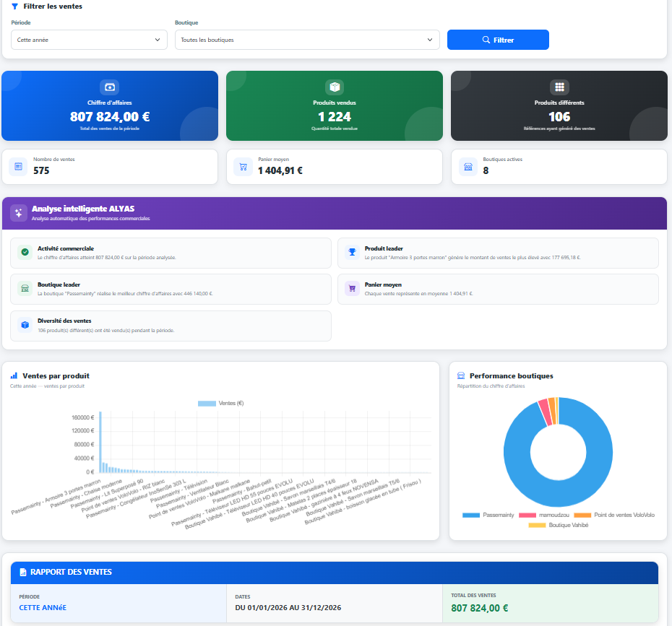Click the grid icon on Produits différents card
This screenshot has height=626, width=672.
(x=559, y=87)
